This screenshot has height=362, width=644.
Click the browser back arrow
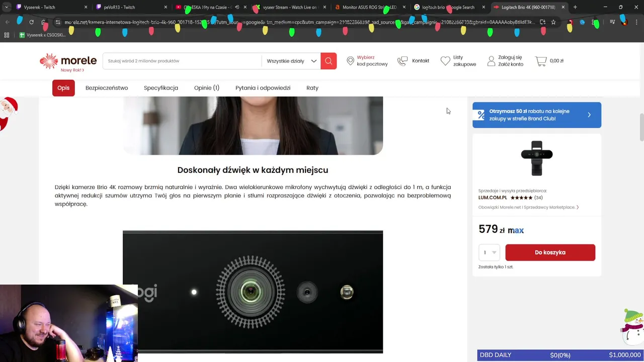point(8,22)
